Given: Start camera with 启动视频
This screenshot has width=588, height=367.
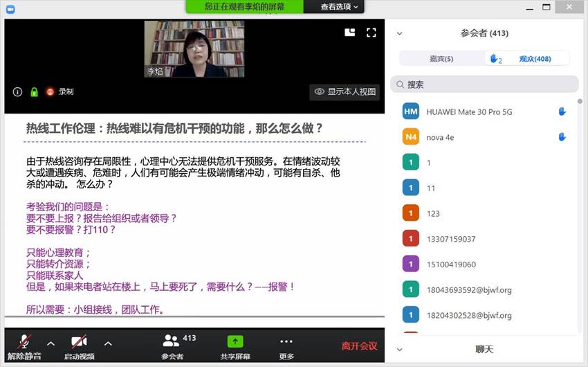Looking at the screenshot, I should tap(79, 346).
